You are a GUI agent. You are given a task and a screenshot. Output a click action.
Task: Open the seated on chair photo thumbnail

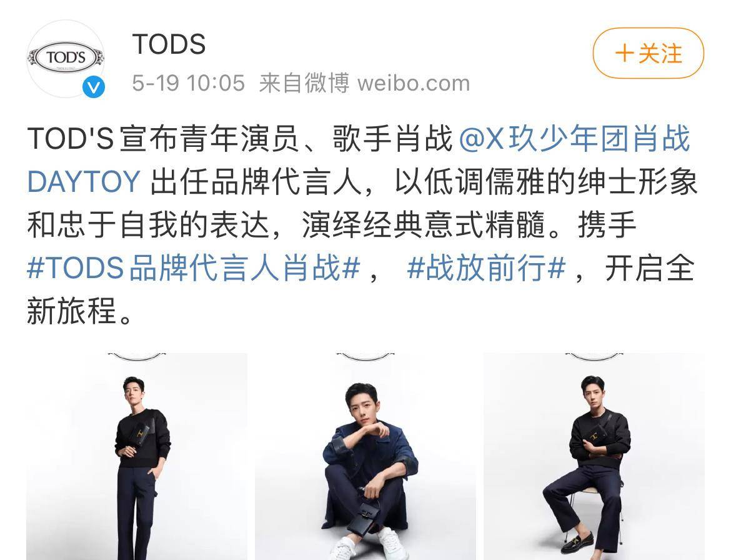594,456
